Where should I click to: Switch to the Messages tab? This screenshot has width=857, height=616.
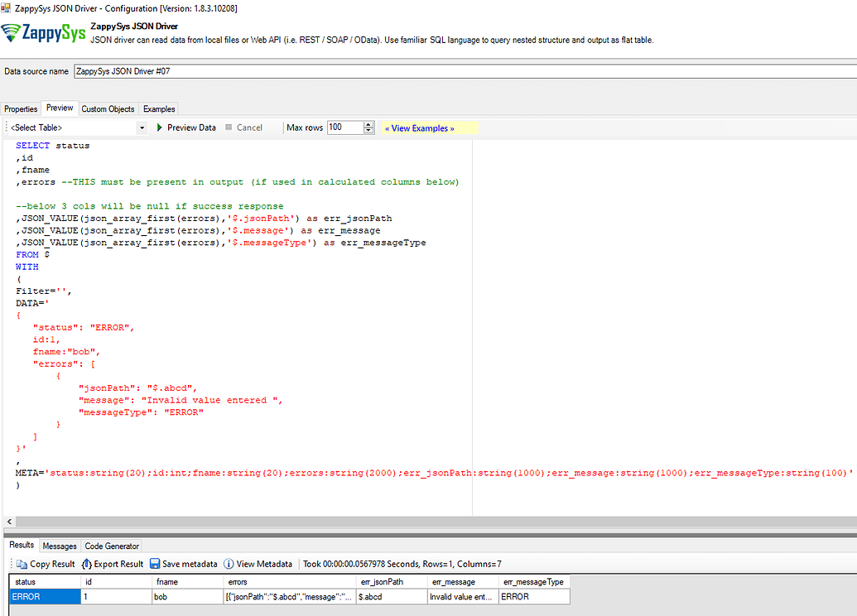click(59, 545)
